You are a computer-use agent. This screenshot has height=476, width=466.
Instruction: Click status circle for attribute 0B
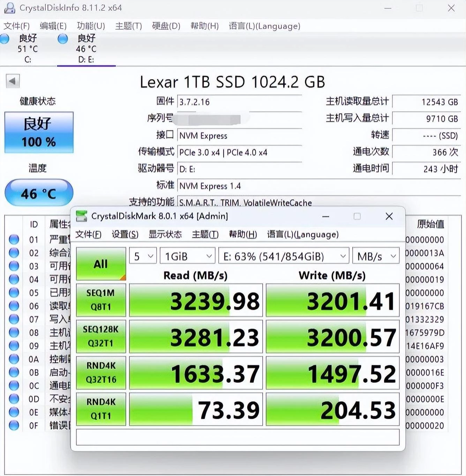click(14, 372)
